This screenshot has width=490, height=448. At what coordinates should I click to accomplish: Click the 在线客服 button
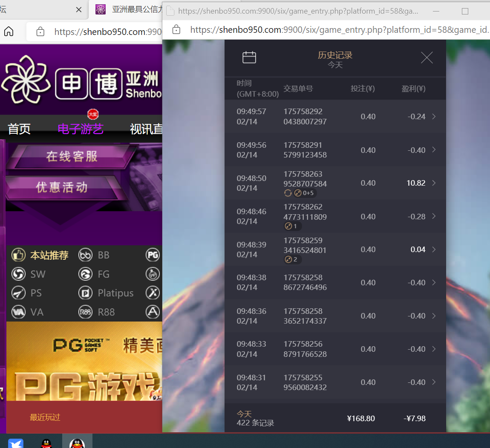click(72, 156)
